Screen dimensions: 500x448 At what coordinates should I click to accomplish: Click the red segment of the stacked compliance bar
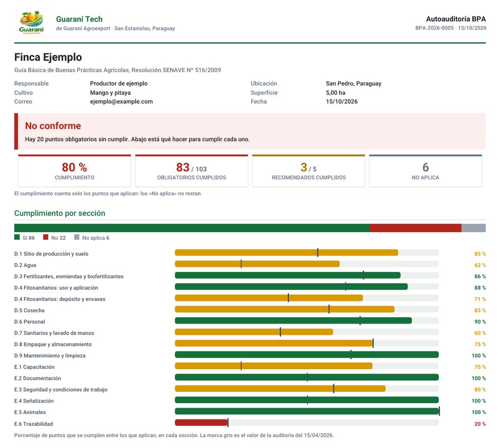pos(416,228)
